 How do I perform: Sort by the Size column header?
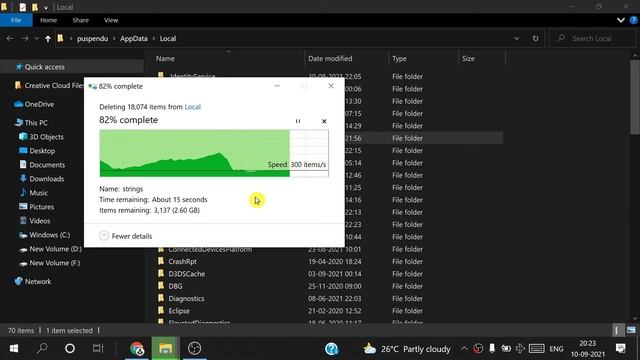click(468, 58)
